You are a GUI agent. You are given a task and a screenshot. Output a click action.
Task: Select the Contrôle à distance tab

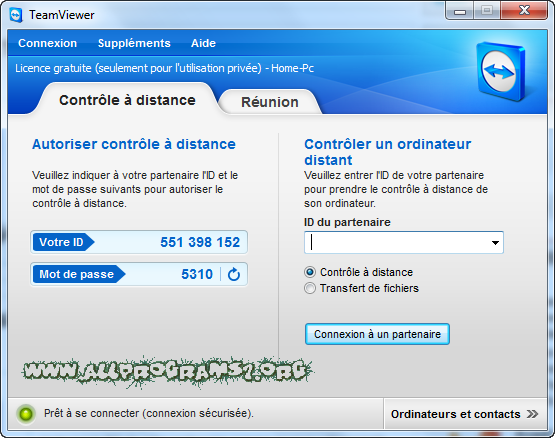click(127, 100)
